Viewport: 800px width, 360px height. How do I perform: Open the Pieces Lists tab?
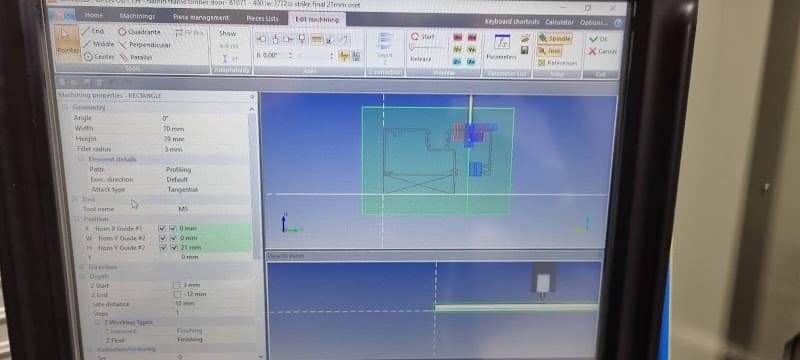coord(262,18)
